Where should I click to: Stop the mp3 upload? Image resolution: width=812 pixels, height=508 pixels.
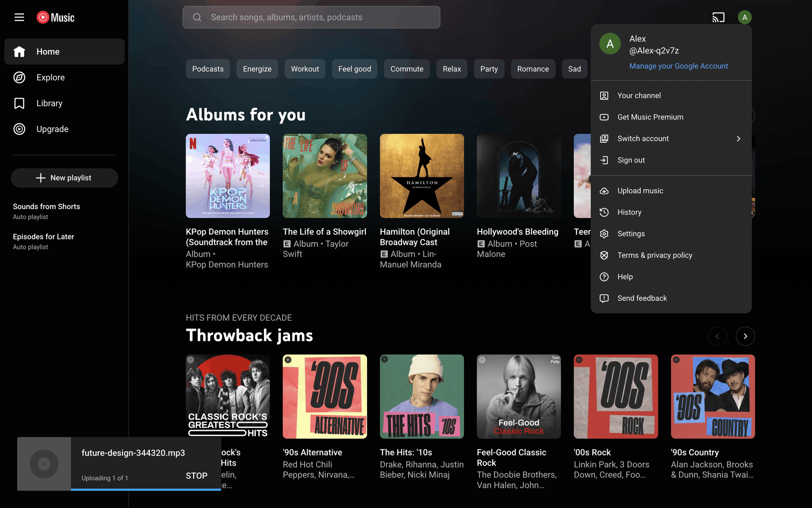(x=197, y=476)
